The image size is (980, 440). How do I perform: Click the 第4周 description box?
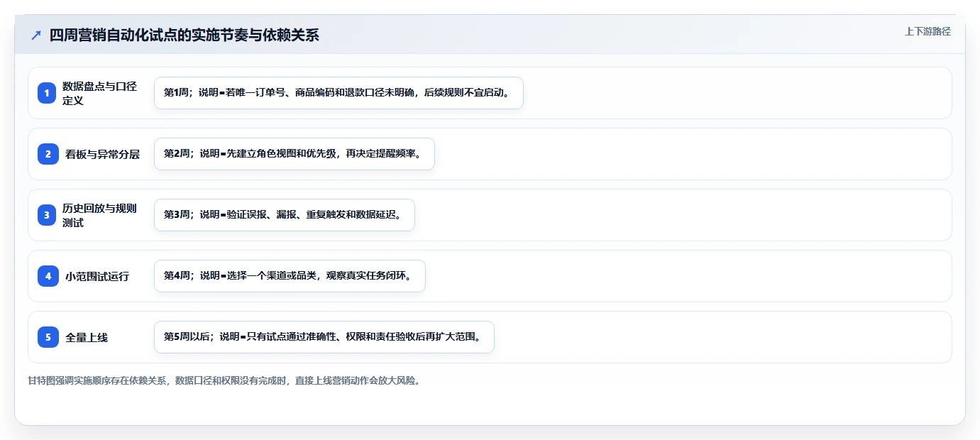(290, 276)
